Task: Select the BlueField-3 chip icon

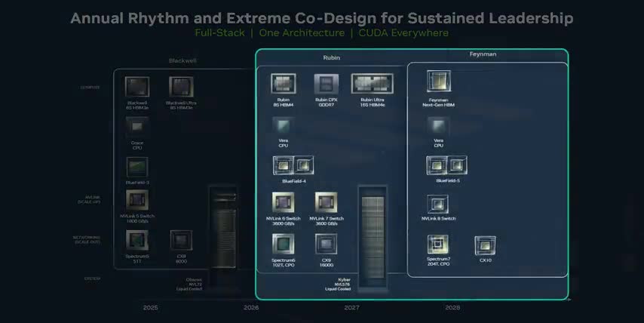Action: (137, 168)
